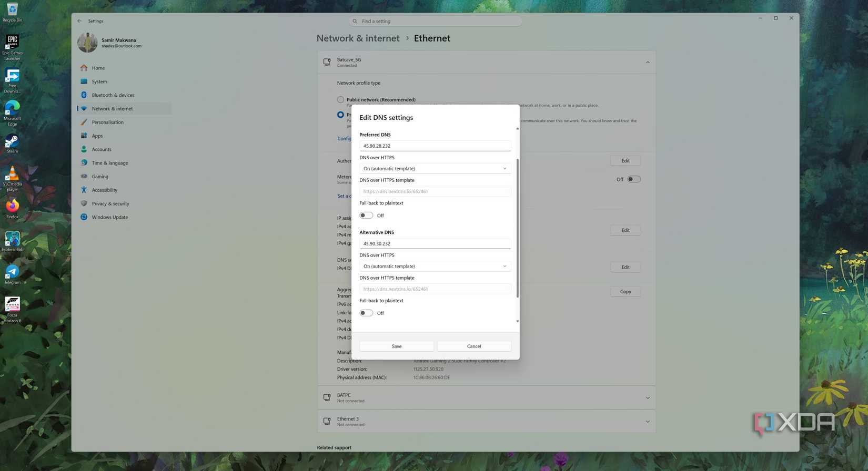The width and height of the screenshot is (868, 471).
Task: Click Edit next to DNS server assignment
Action: pyautogui.click(x=625, y=267)
